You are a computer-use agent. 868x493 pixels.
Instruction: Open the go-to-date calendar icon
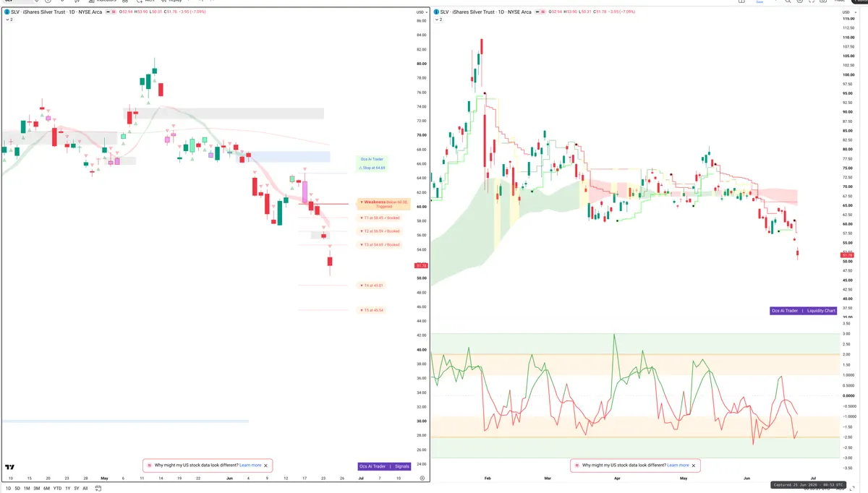(x=97, y=489)
